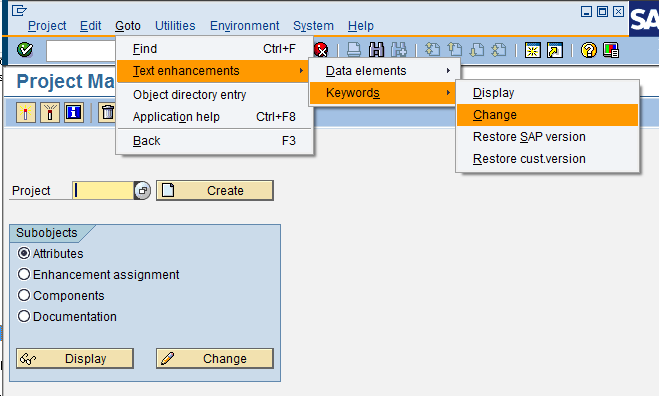Click the Check torch icon in application toolbar
Image resolution: width=659 pixels, height=396 pixels.
click(50, 113)
